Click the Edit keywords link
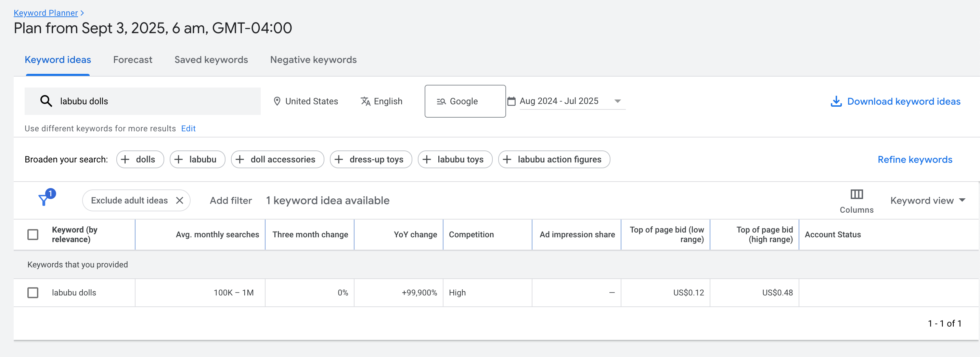The image size is (980, 357). coord(188,129)
